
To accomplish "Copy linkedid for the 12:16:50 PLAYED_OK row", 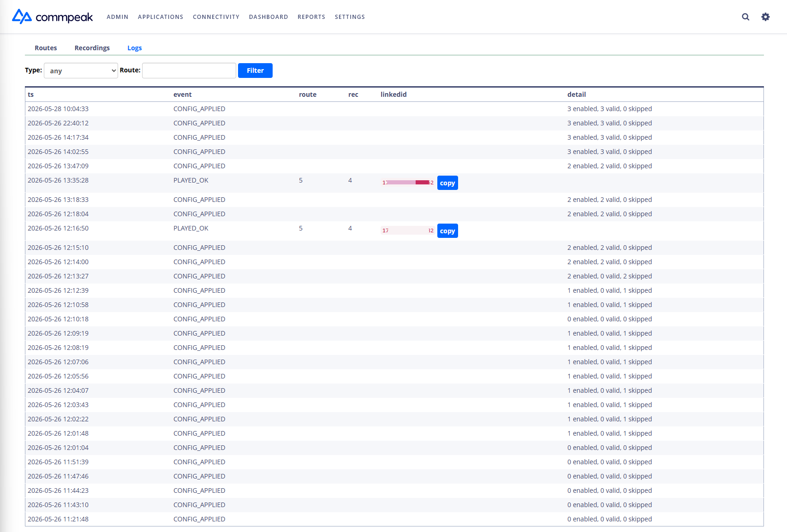I will click(x=447, y=231).
